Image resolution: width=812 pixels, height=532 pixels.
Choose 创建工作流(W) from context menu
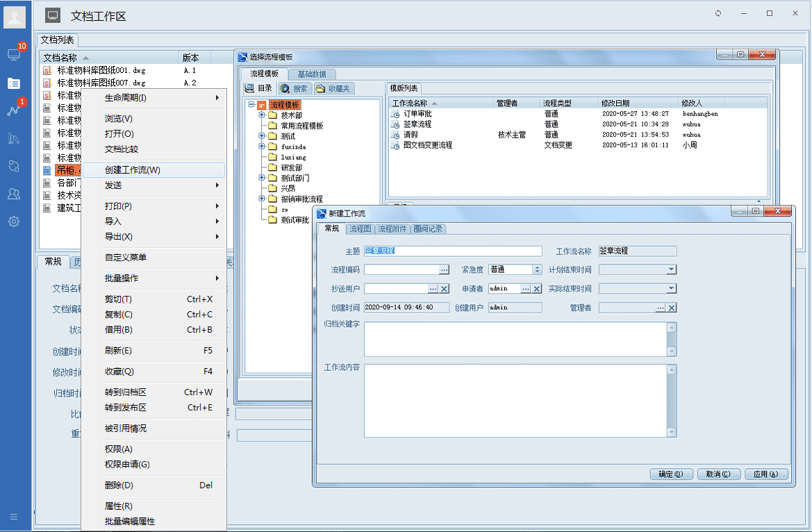[154, 170]
